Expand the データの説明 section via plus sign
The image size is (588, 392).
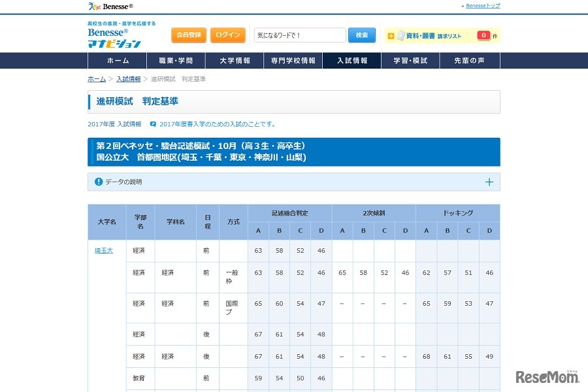(x=489, y=182)
